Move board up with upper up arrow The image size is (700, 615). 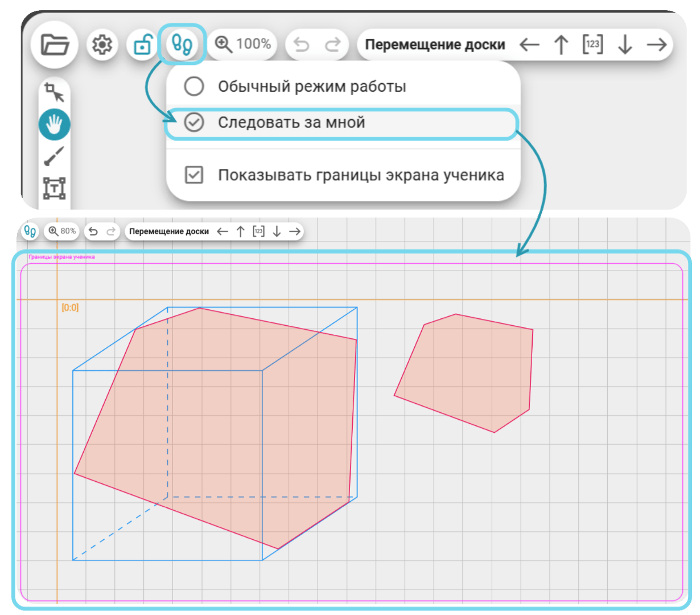tap(561, 44)
